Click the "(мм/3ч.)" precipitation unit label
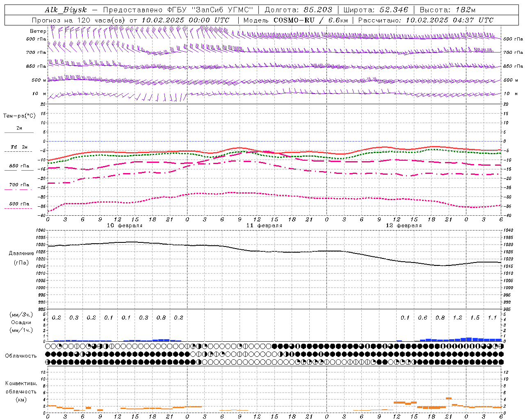Screen dimensions: 525x420 pyautogui.click(x=21, y=315)
